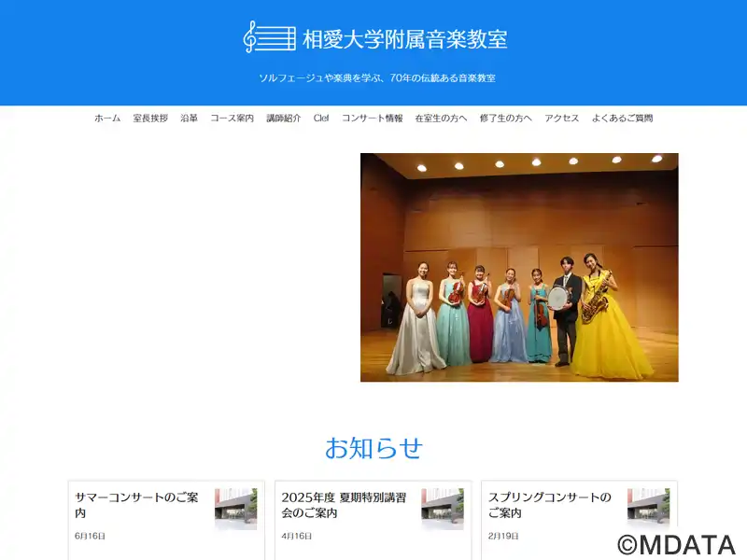The image size is (747, 560).
Task: Open the サマーコンサートのご案内 news title
Action: [136, 505]
